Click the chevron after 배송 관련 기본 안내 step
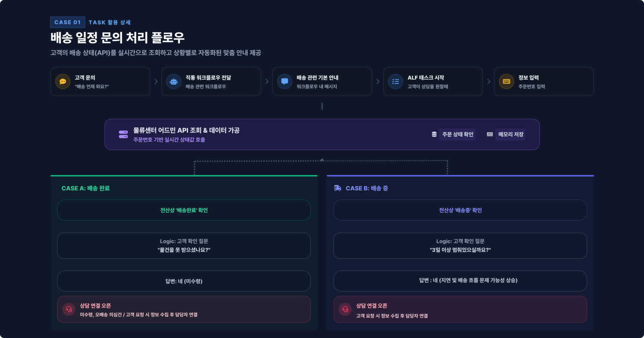 [378, 82]
